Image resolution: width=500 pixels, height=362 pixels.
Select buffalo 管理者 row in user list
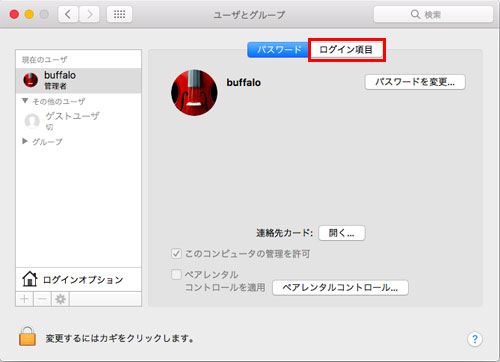(x=78, y=80)
